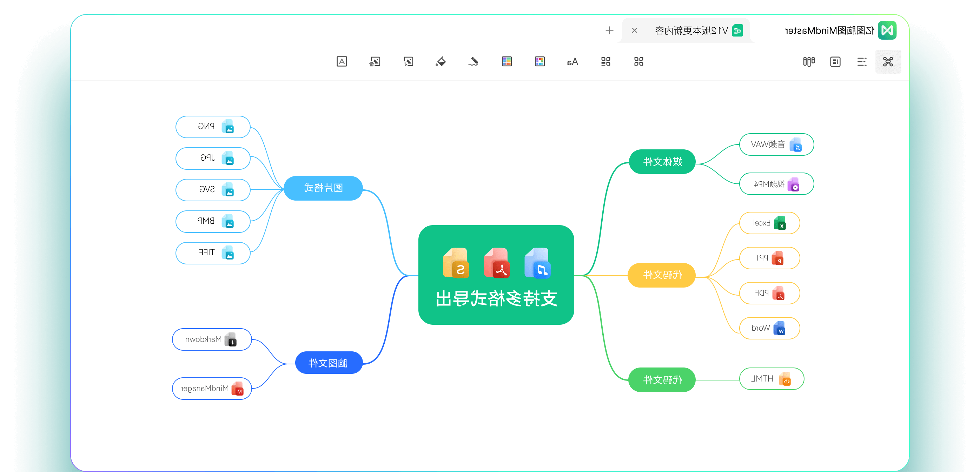Screen dimensions: 980x472
Task: Select the hand-drawn pen style tool
Action: click(x=473, y=62)
